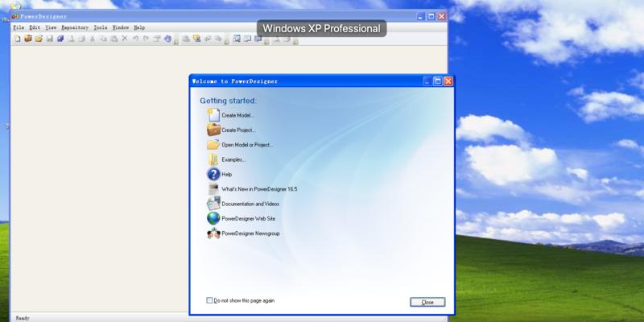Click the Documentation and Videos icon

[213, 204]
